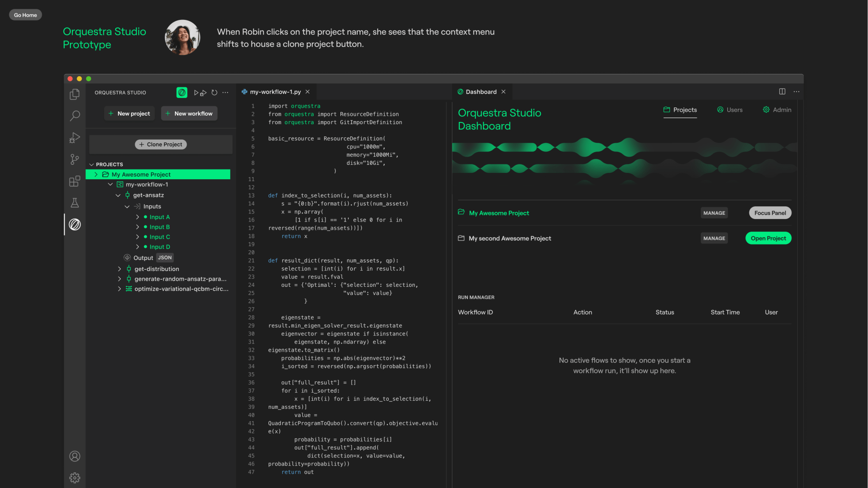This screenshot has width=868, height=488.
Task: Click the Start Time column header
Action: point(725,312)
